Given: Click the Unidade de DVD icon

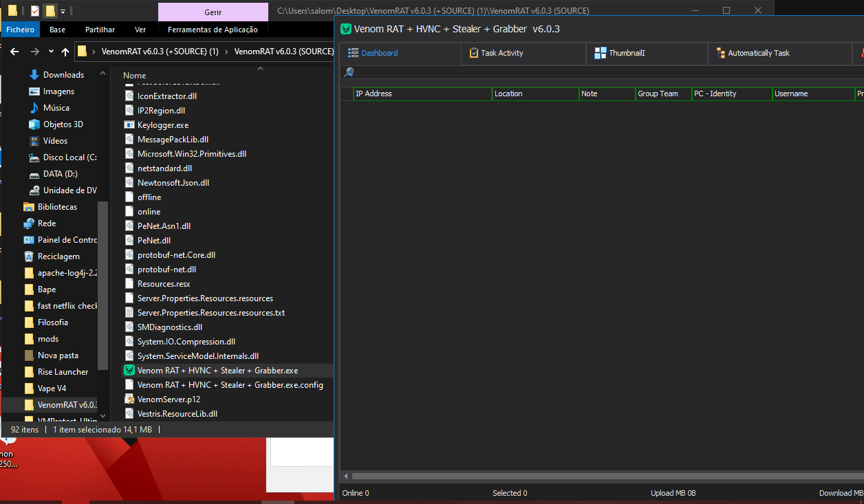Looking at the screenshot, I should click(x=34, y=190).
